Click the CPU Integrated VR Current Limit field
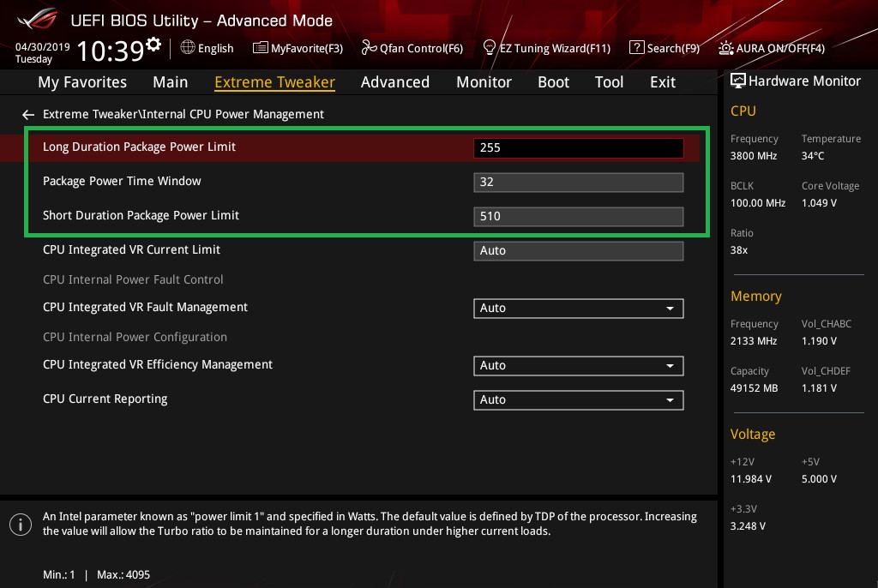 [x=579, y=251]
